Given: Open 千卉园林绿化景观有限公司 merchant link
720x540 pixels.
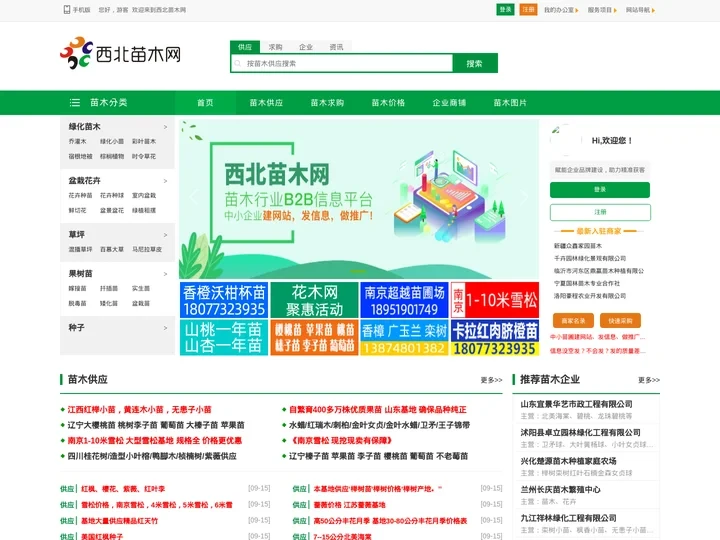Looking at the screenshot, I should tap(590, 258).
